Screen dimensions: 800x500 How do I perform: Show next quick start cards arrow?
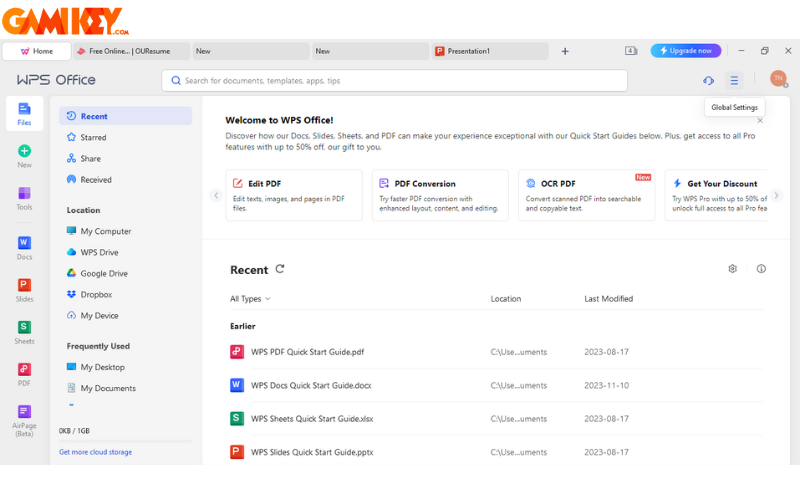point(776,195)
